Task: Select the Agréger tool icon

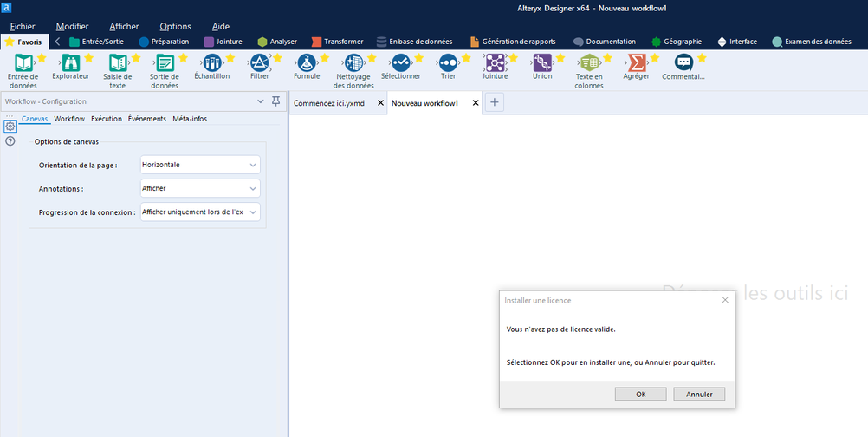Action: 636,62
